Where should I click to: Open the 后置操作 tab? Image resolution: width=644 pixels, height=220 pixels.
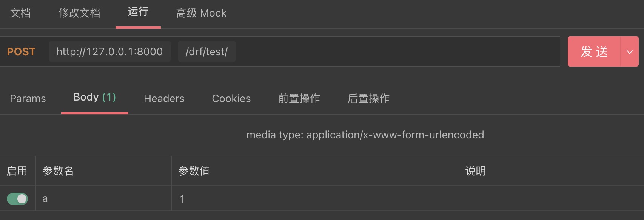368,98
